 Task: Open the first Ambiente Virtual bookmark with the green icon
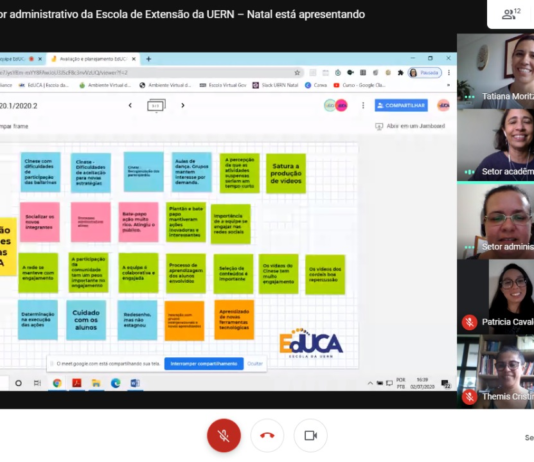(x=105, y=85)
